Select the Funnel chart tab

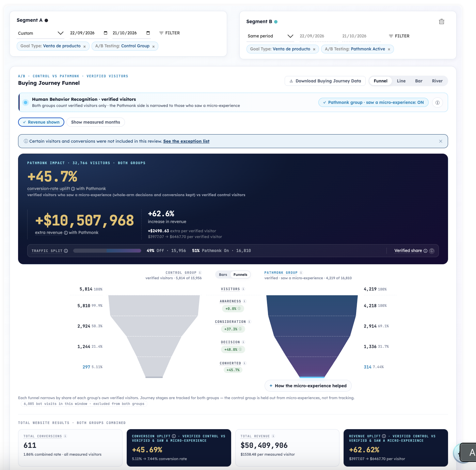(380, 81)
